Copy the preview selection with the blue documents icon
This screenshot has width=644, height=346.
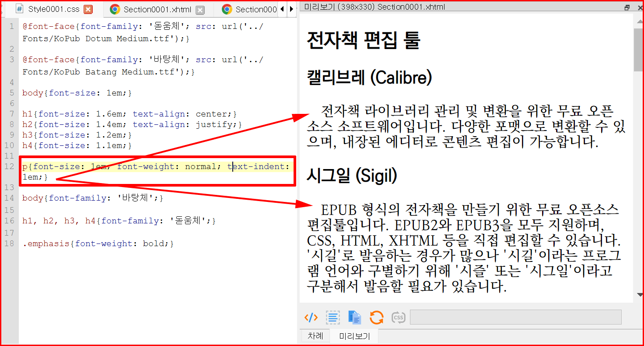[x=355, y=318]
